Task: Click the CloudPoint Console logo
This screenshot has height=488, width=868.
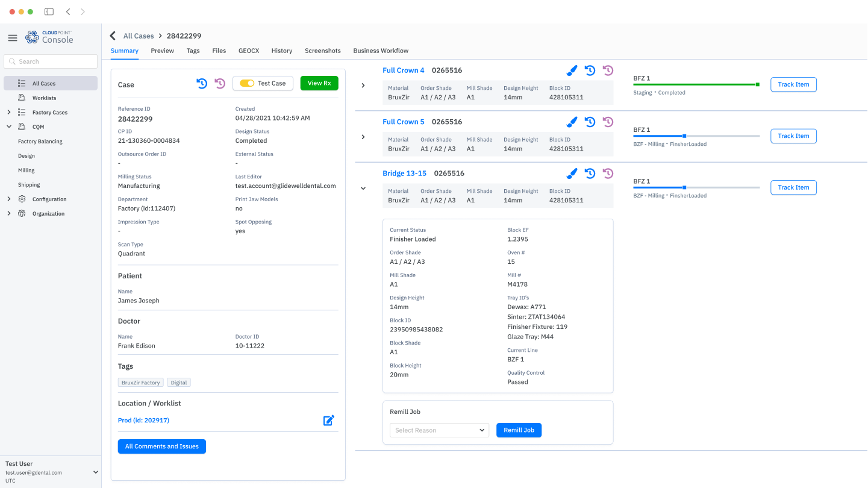Action: tap(48, 37)
